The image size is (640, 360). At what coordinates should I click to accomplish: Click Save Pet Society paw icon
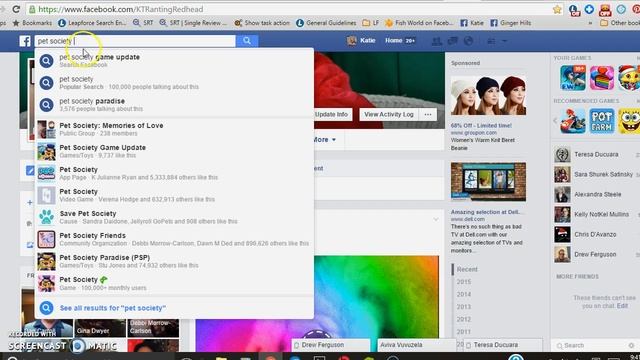click(47, 217)
